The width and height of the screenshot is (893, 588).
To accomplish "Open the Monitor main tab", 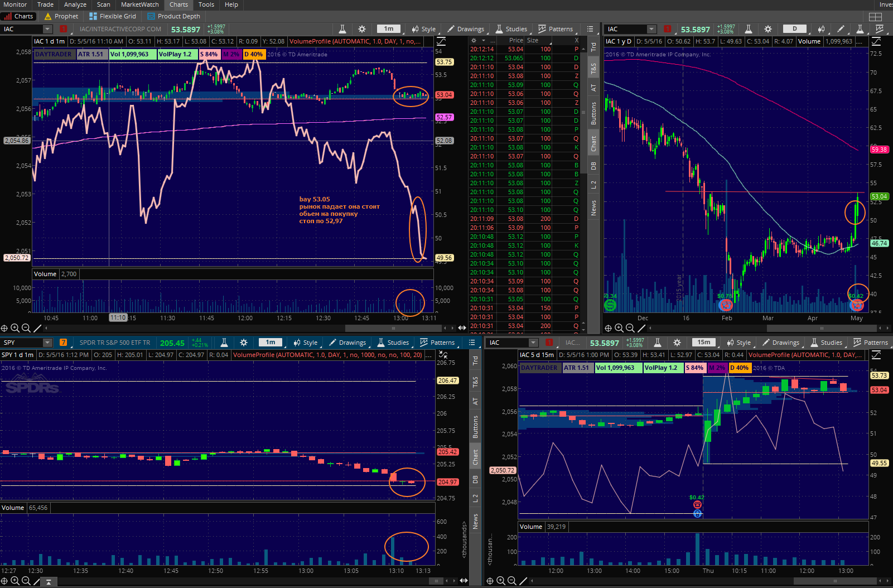I will pos(15,4).
